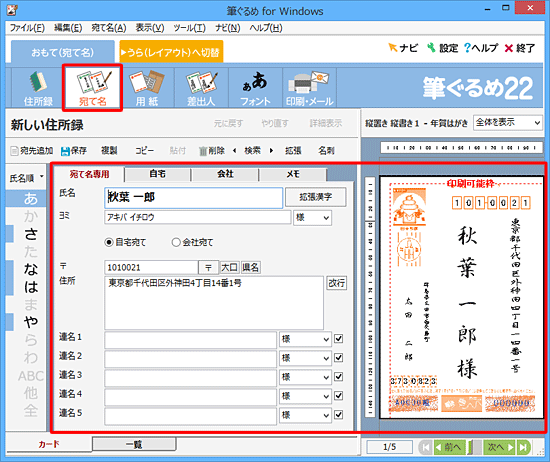Click the 名刺 toolbar button
The image size is (550, 462).
pos(326,151)
